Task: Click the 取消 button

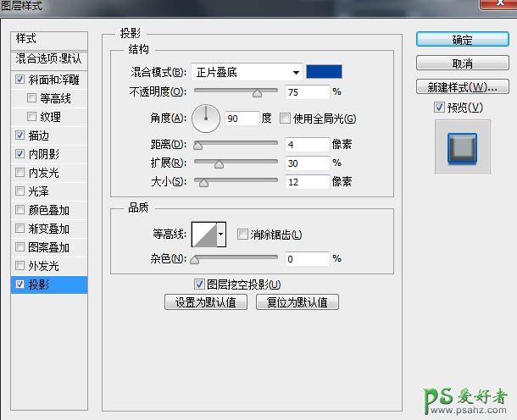Action: click(463, 64)
